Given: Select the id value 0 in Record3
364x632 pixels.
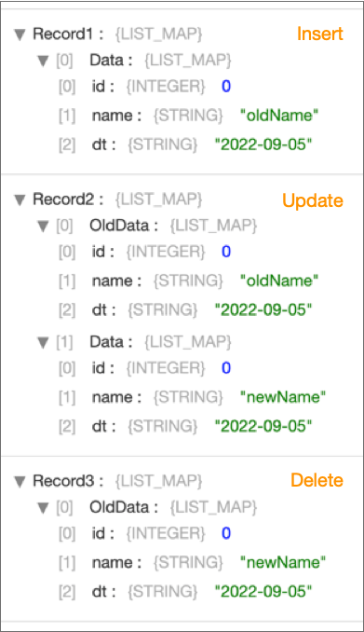Looking at the screenshot, I should [226, 533].
